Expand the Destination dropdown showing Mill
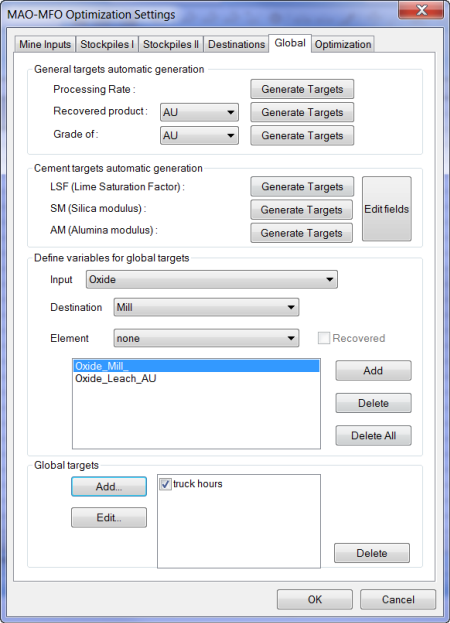This screenshot has height=623, width=450. [x=206, y=307]
